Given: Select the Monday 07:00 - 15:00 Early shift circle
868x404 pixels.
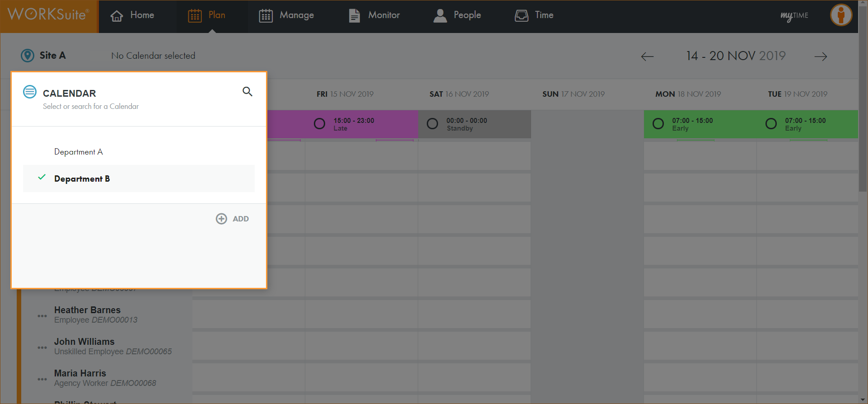Looking at the screenshot, I should point(658,124).
